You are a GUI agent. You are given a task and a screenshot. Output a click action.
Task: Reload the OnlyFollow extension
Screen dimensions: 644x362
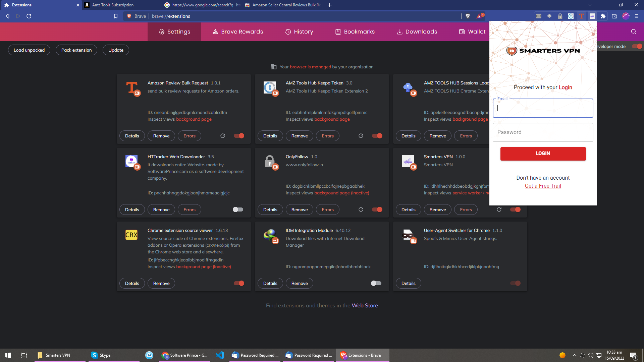(361, 209)
